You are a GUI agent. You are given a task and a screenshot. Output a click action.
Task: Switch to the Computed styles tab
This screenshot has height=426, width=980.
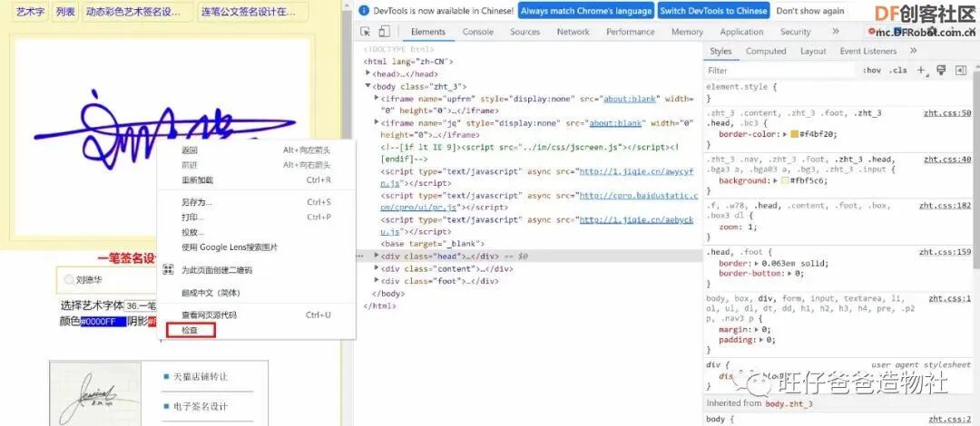point(766,52)
